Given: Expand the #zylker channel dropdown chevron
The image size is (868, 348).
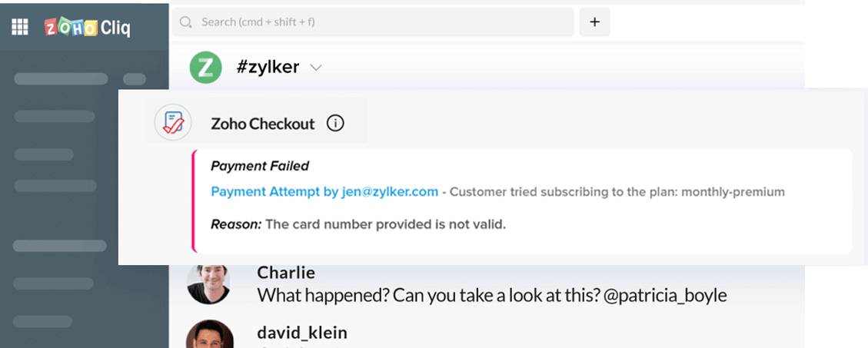Looking at the screenshot, I should [315, 68].
